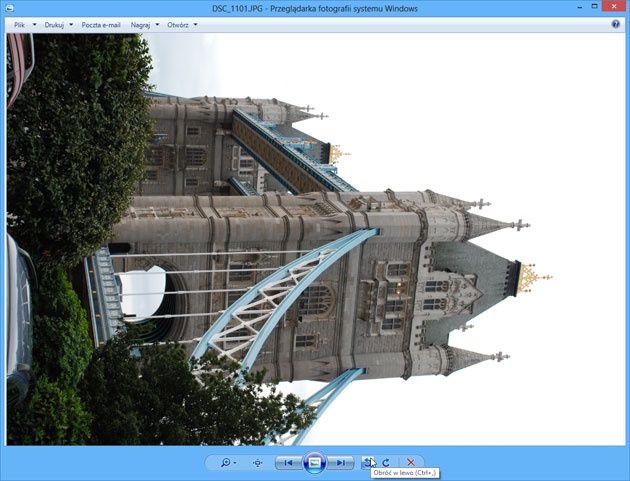
Task: Open the Otwórz menu
Action: click(x=178, y=25)
